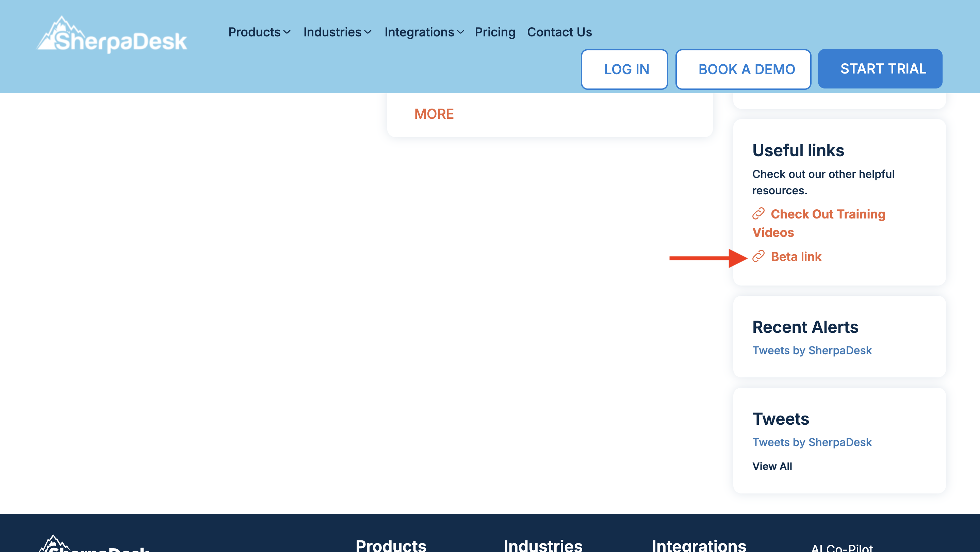Open AI Co-Pilot footer link

tap(842, 548)
